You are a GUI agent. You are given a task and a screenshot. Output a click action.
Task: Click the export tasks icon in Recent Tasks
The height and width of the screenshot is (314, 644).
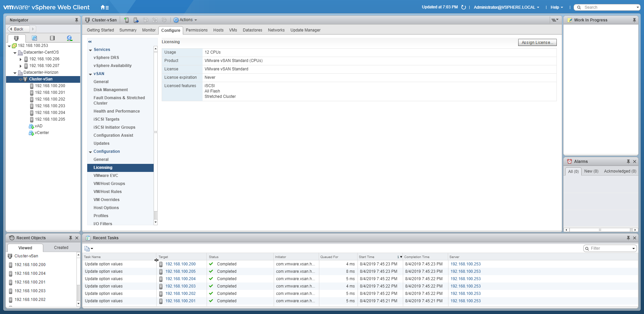click(x=88, y=248)
